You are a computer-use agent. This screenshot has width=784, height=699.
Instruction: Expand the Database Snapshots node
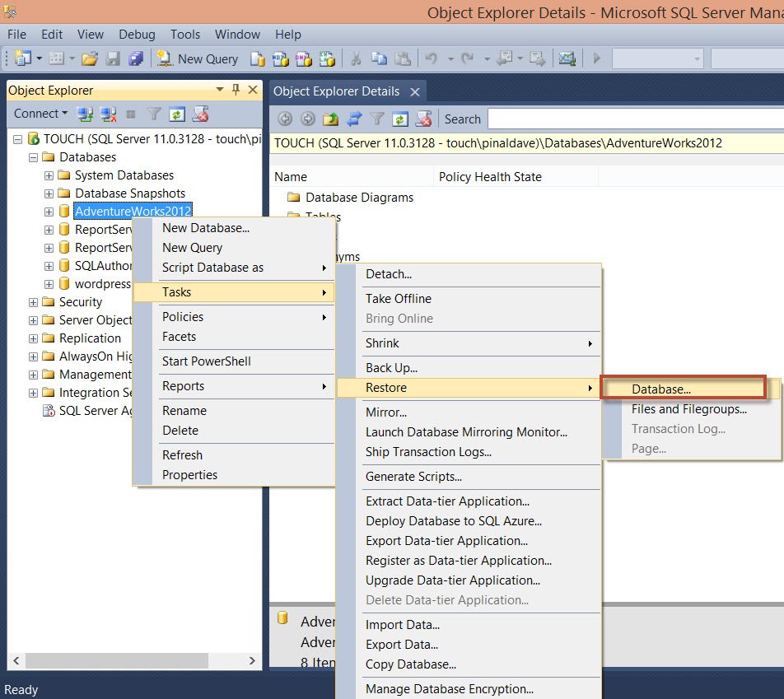[x=49, y=193]
